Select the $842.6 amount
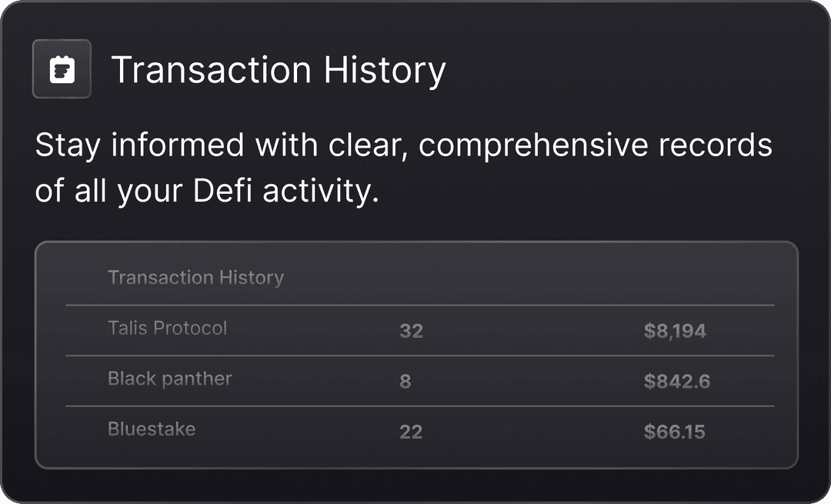 click(x=677, y=382)
